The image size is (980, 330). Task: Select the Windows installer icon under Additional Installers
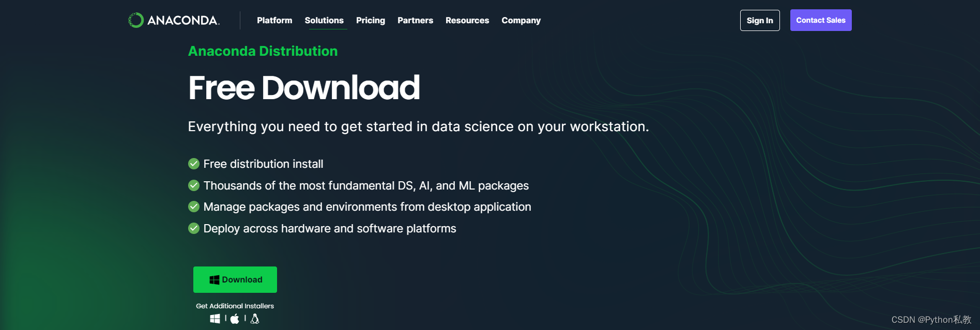point(215,319)
